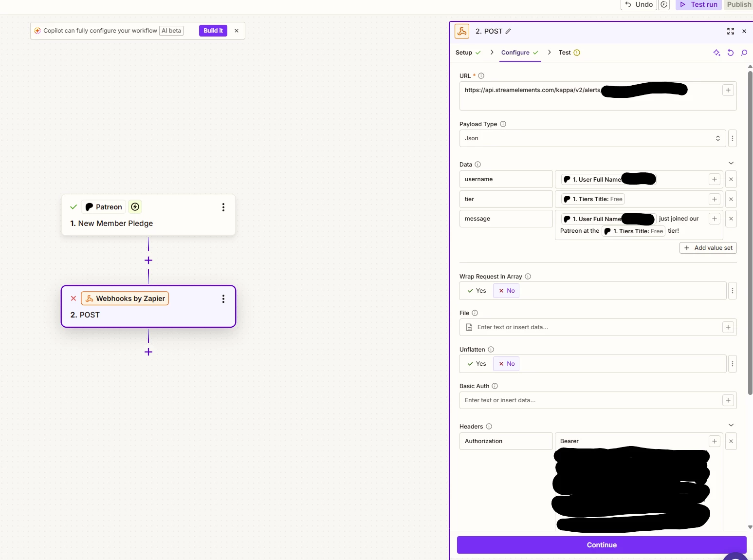Set Wrap Request In Array to Yes
The width and height of the screenshot is (753, 560).
[477, 291]
